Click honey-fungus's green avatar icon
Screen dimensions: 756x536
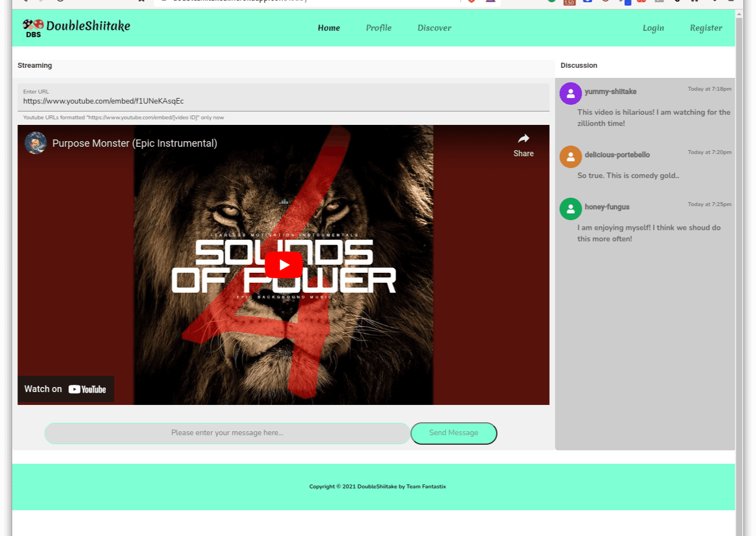click(x=571, y=209)
